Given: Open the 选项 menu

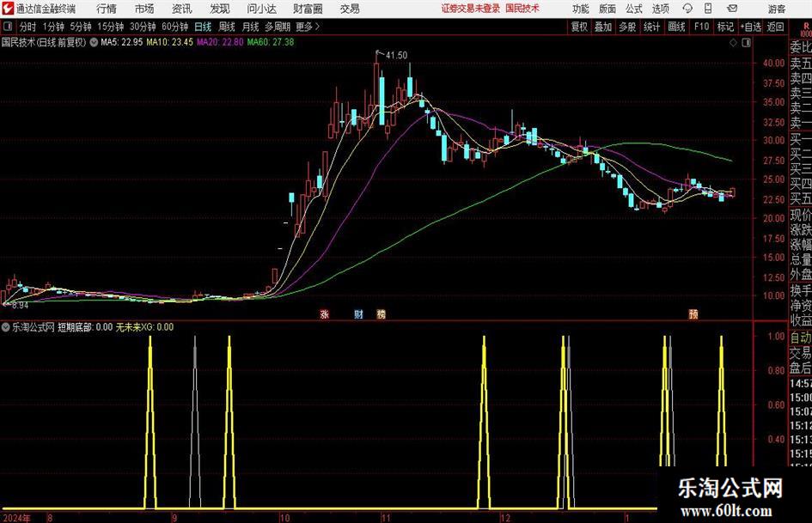Looking at the screenshot, I should pyautogui.click(x=660, y=9).
